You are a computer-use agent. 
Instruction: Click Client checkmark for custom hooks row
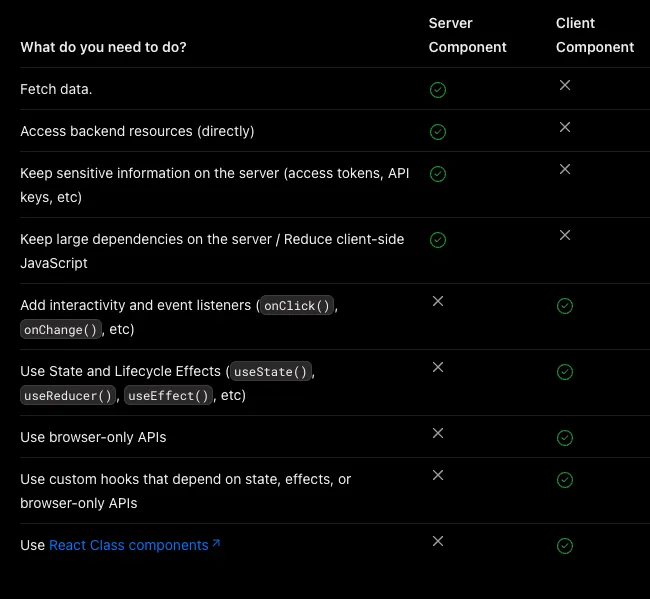[x=565, y=480]
